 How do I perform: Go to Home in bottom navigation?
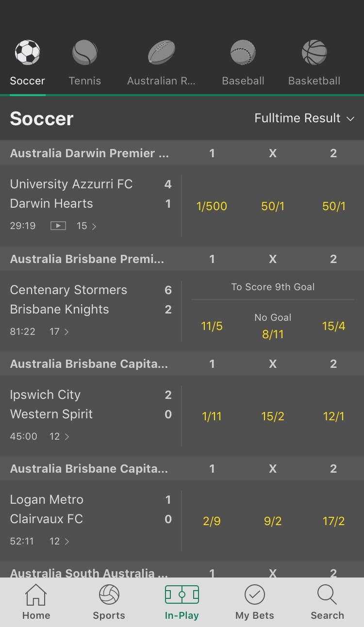36,602
